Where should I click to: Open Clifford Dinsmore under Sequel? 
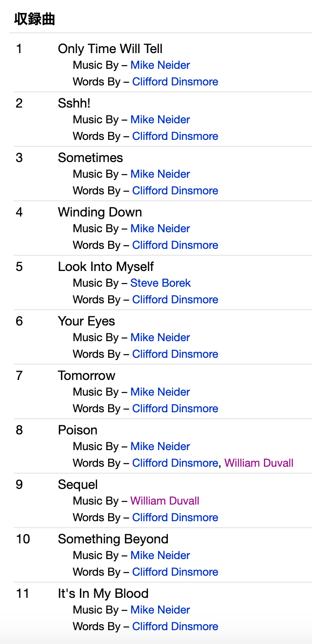(175, 518)
